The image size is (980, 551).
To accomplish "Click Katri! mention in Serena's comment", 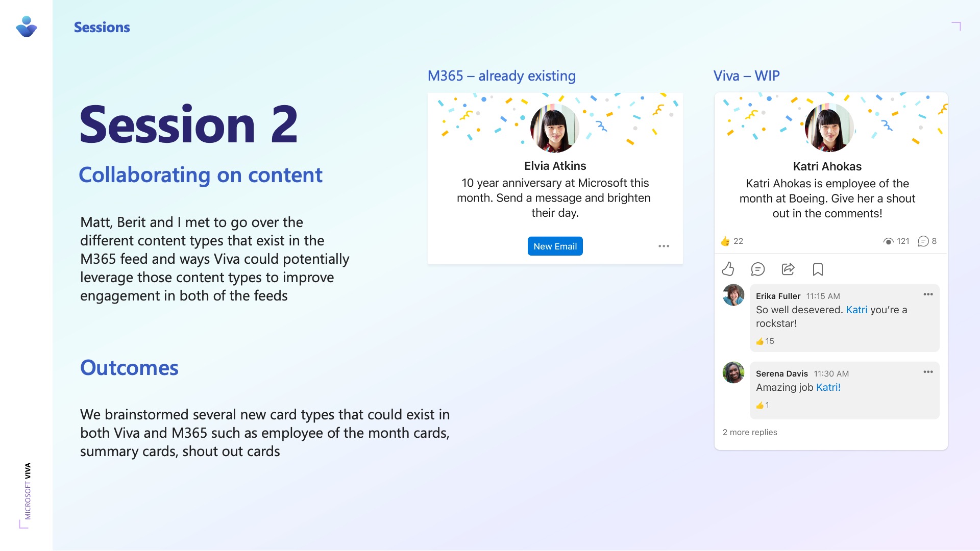I will [828, 387].
